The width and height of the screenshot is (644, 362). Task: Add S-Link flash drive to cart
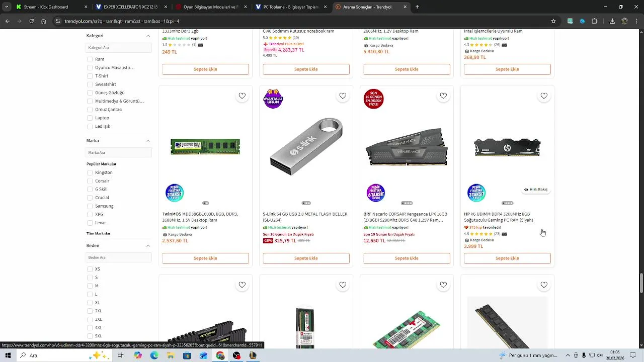(306, 258)
